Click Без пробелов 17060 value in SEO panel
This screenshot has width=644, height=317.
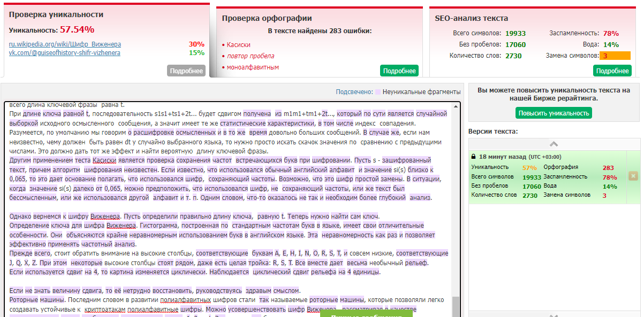(515, 44)
